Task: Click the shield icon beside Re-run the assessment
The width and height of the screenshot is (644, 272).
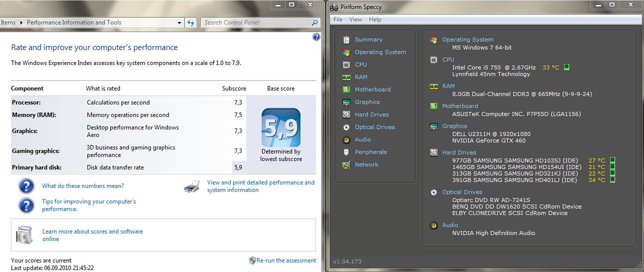Action: tap(253, 260)
